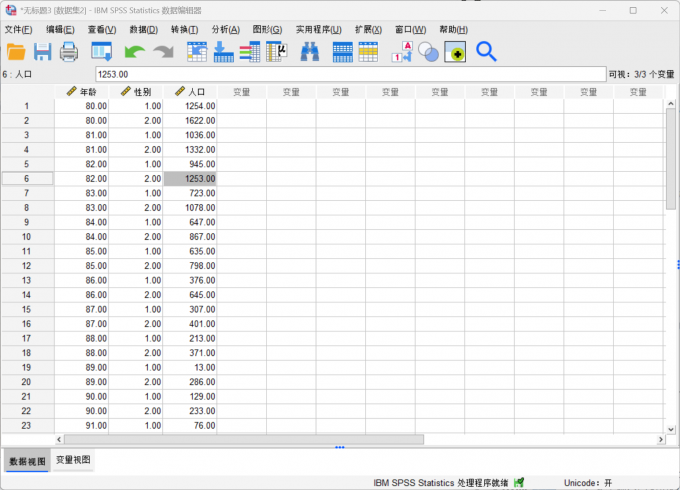Select cell 945.00 in 人口 column
This screenshot has width=680, height=490.
tap(190, 164)
